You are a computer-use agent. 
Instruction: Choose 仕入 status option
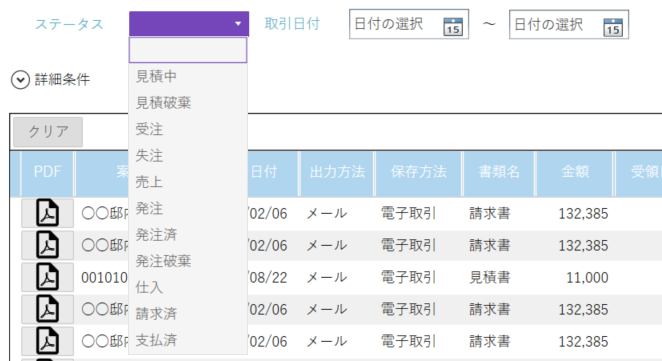tap(188, 288)
